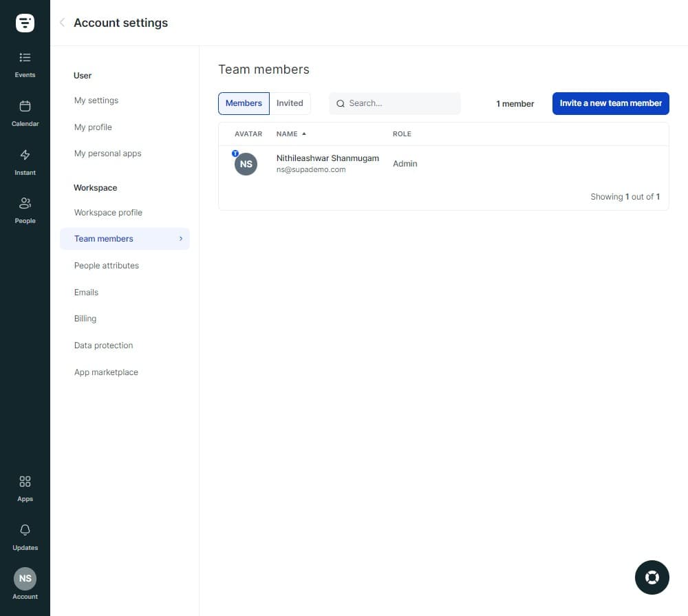Screen dimensions: 688x616
Task: Open the help lifebuoy widget
Action: point(652,577)
